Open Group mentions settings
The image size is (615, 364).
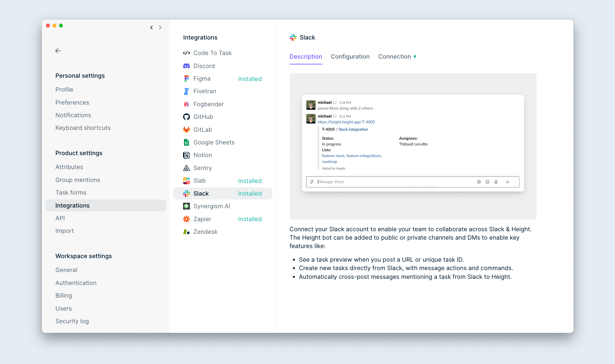click(x=78, y=180)
